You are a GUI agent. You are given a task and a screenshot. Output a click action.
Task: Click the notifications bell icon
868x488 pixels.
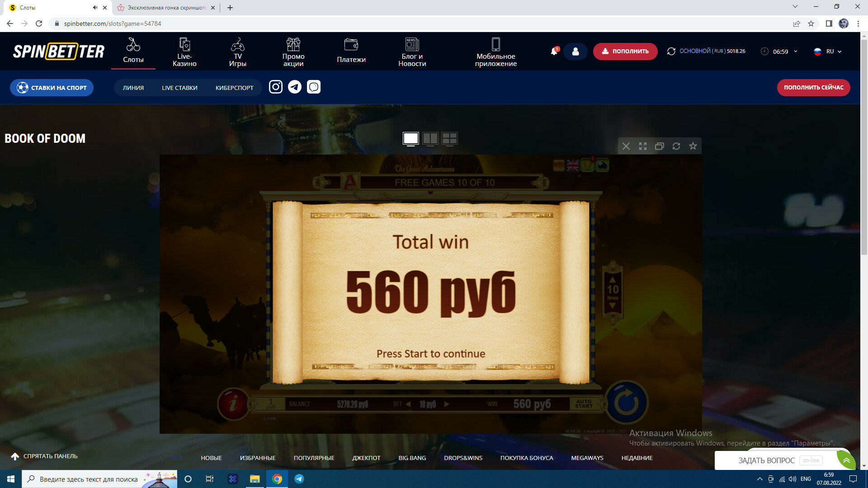pos(554,52)
